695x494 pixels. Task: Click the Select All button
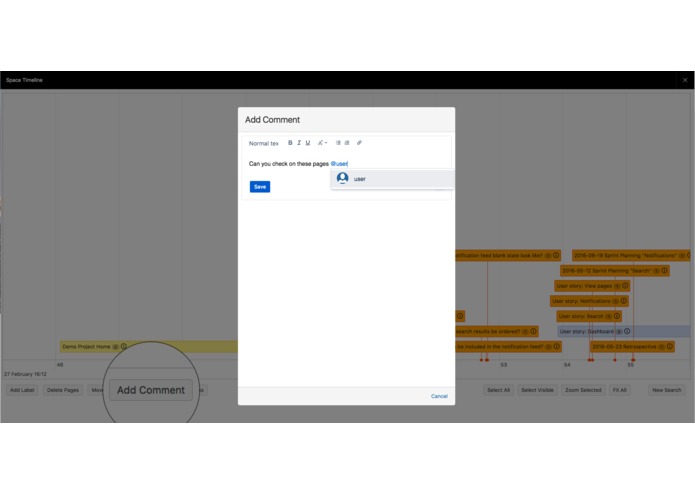coord(498,390)
